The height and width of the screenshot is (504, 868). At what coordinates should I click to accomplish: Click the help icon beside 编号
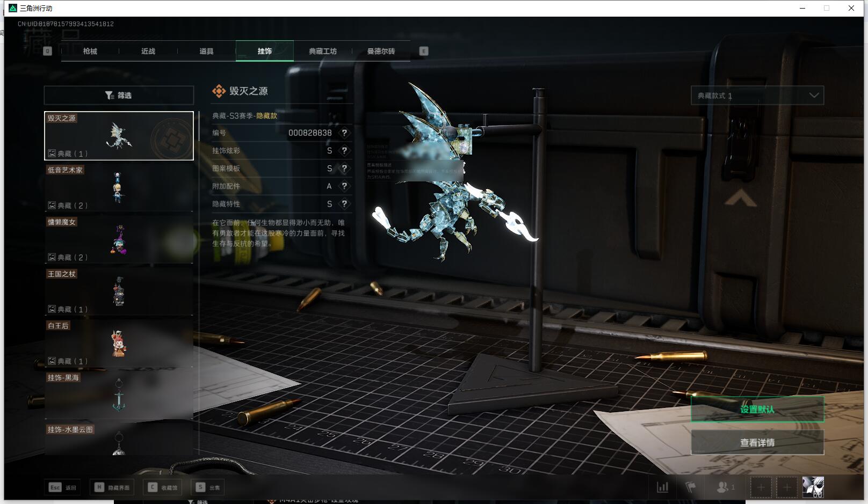coord(344,133)
